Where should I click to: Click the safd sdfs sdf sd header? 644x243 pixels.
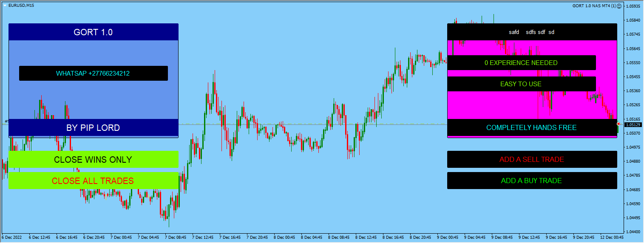click(x=532, y=32)
